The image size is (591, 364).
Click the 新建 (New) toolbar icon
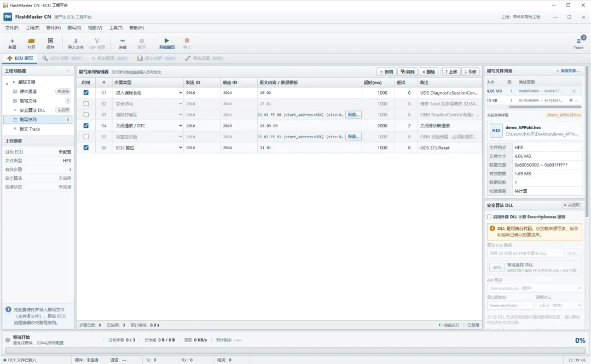pyautogui.click(x=12, y=40)
